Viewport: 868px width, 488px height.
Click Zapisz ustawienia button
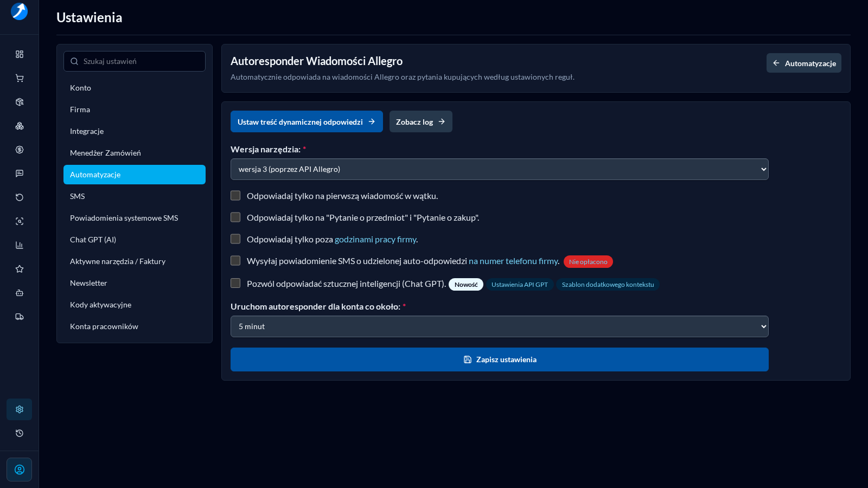(x=500, y=359)
